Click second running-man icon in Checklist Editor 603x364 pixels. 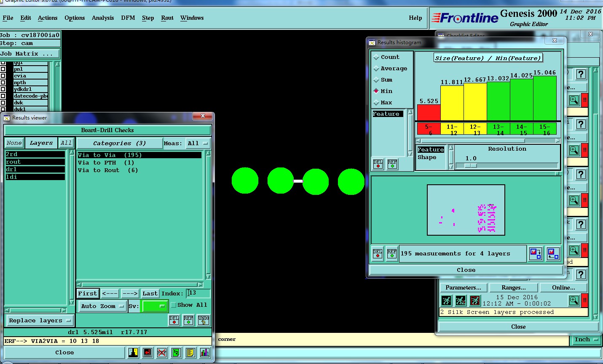click(461, 300)
